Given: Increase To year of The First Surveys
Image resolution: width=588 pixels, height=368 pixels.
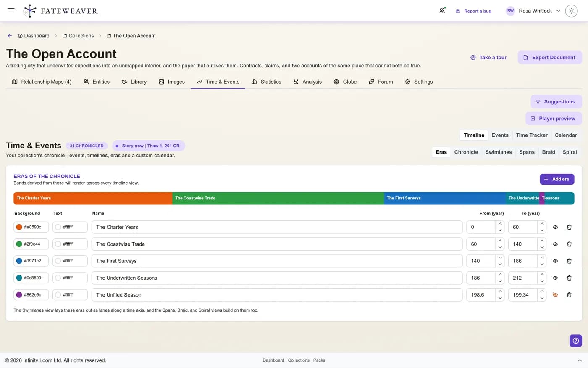Looking at the screenshot, I should click(542, 258).
